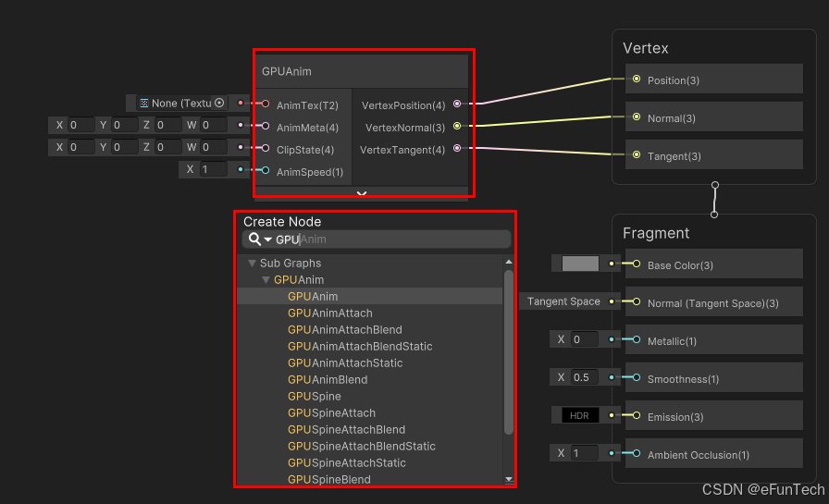Viewport: 829px width, 504px height.
Task: Edit Smoothness X value 0.5 field
Action: [586, 377]
